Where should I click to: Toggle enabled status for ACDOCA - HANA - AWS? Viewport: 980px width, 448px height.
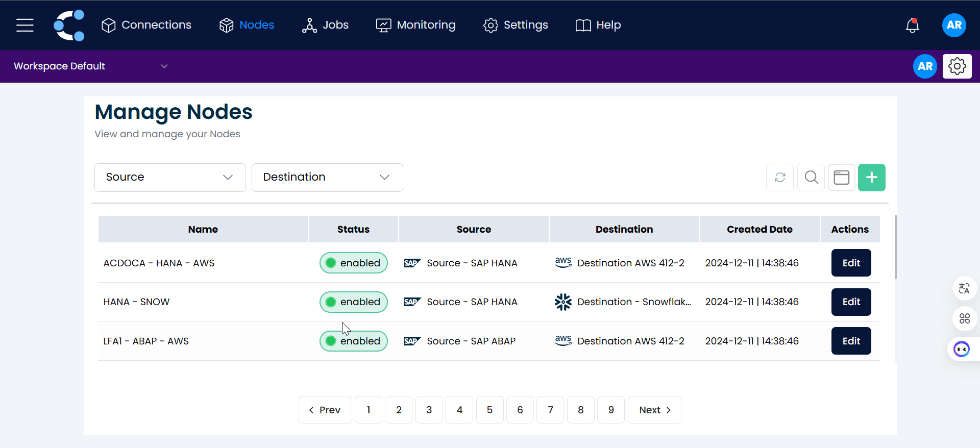click(353, 263)
